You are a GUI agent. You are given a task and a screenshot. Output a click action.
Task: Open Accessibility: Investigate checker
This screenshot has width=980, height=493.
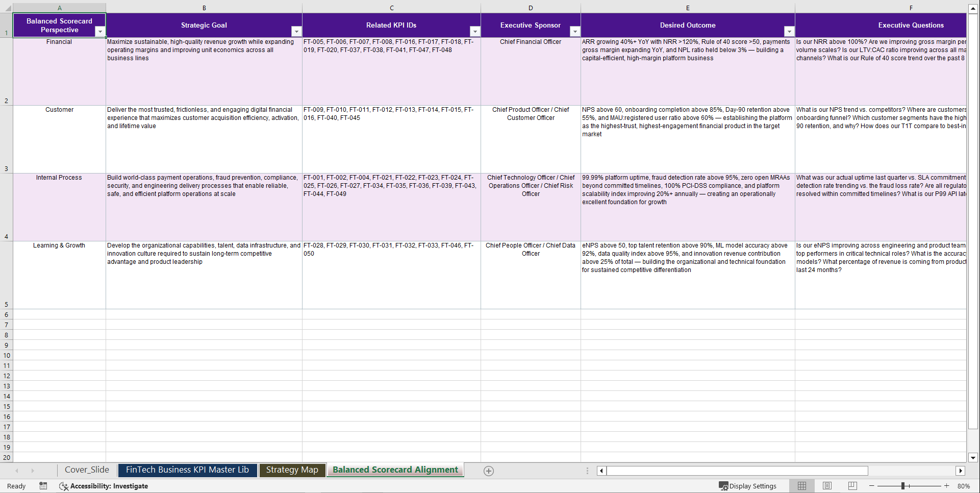click(x=104, y=486)
